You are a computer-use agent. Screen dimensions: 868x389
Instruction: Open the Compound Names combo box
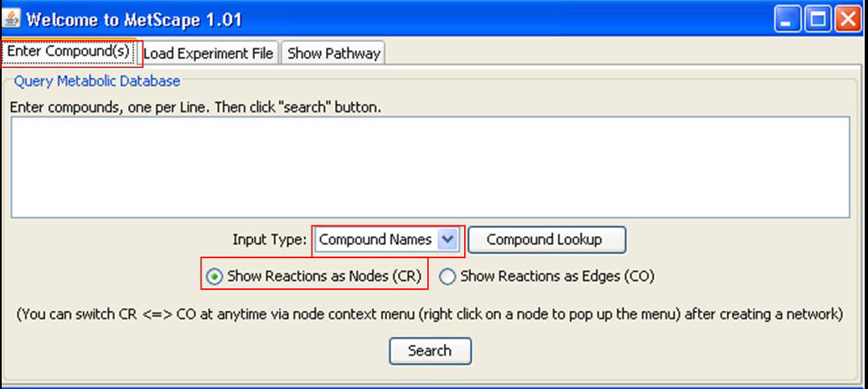click(387, 240)
